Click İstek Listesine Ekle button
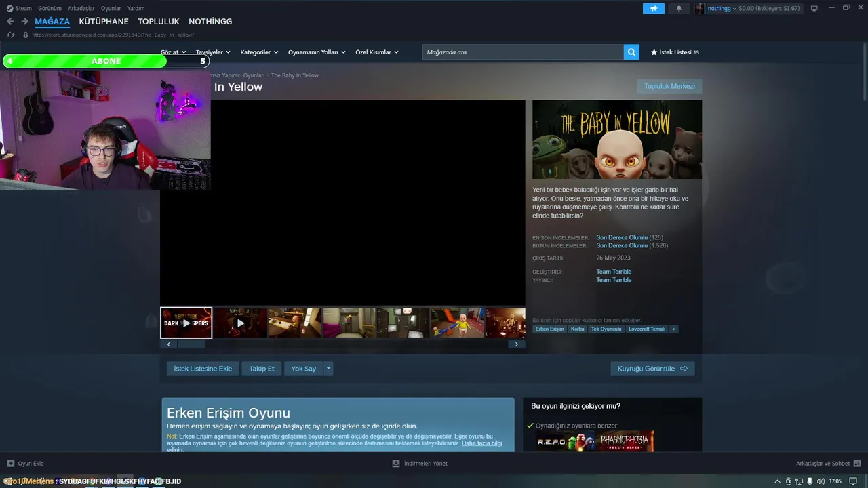868x488 pixels. [x=203, y=369]
